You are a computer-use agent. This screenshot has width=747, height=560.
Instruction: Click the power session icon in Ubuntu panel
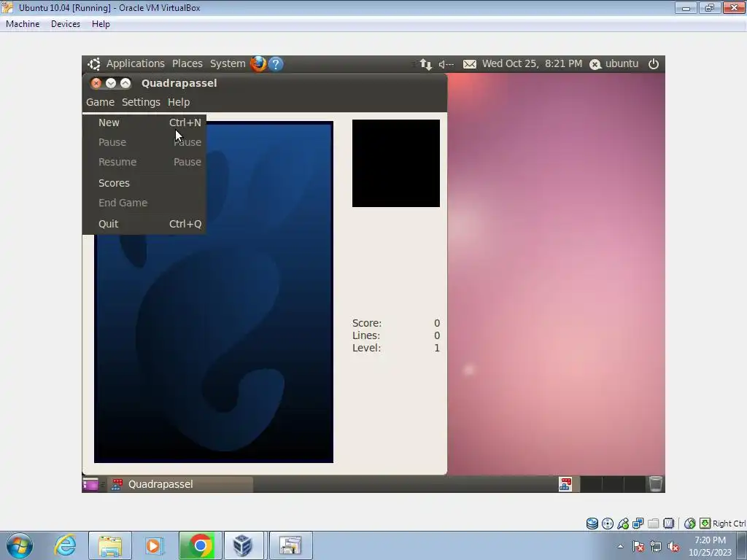(x=654, y=64)
